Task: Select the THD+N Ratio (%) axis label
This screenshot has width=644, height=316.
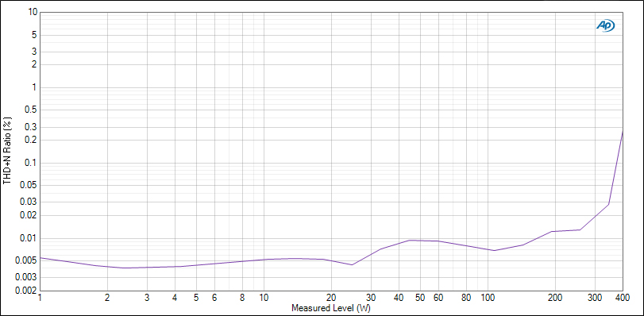Action: coord(7,151)
